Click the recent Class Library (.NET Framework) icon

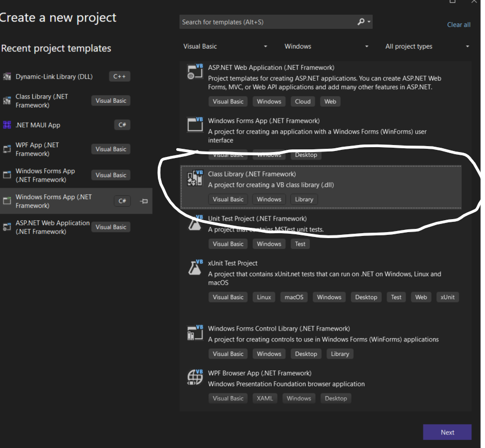click(x=7, y=101)
